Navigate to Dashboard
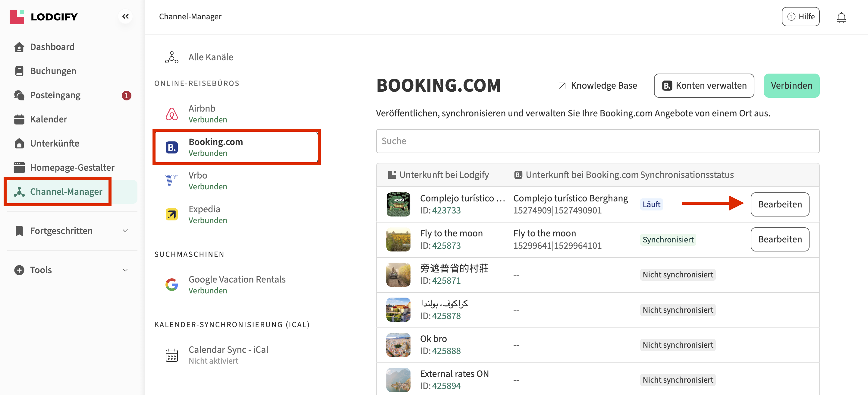868x395 pixels. tap(52, 47)
